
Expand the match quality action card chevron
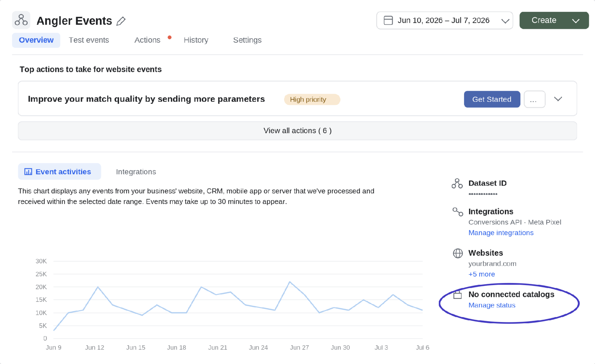pyautogui.click(x=558, y=99)
